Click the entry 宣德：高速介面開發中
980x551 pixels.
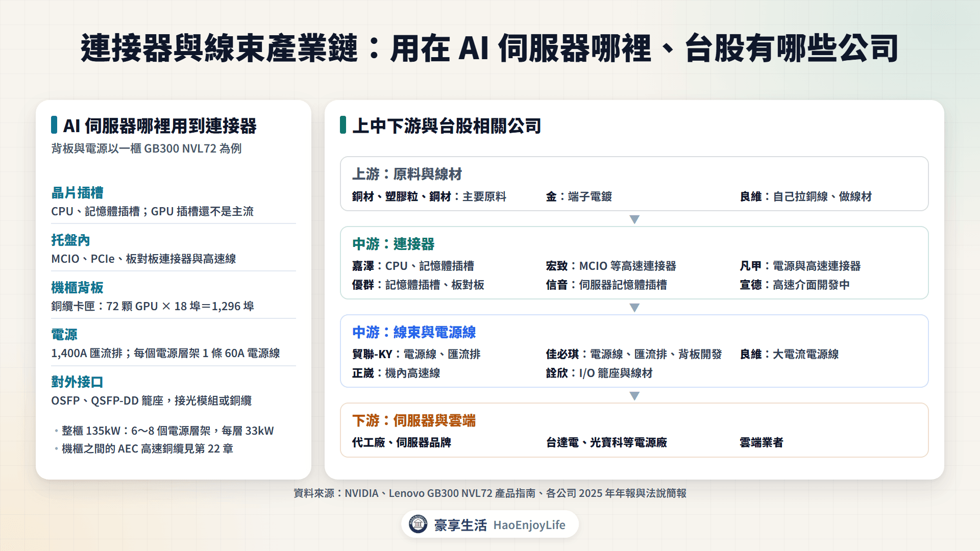point(795,285)
